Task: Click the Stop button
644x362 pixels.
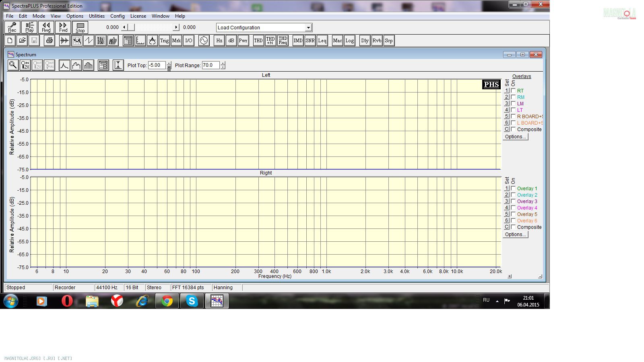Action: click(x=80, y=27)
